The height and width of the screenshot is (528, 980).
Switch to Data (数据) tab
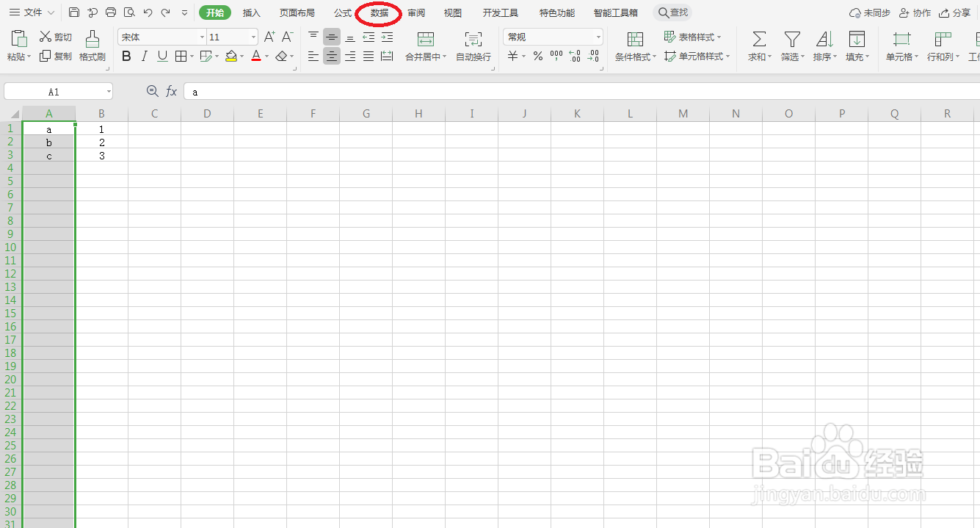380,12
